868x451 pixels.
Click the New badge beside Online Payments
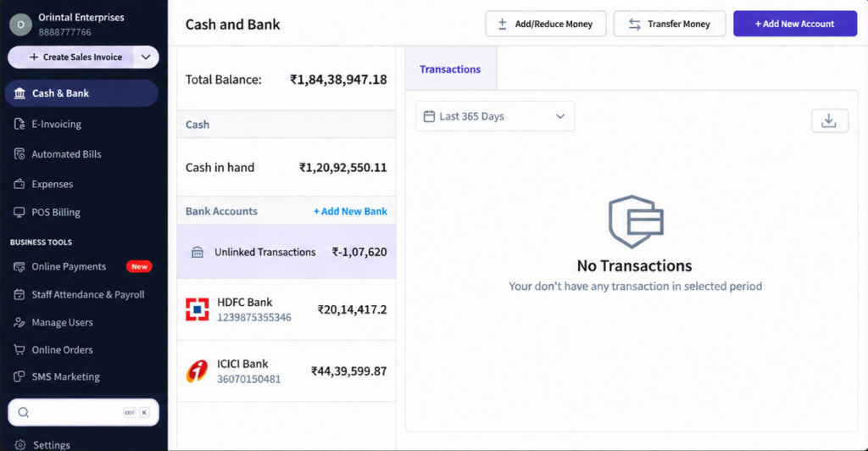pos(139,267)
